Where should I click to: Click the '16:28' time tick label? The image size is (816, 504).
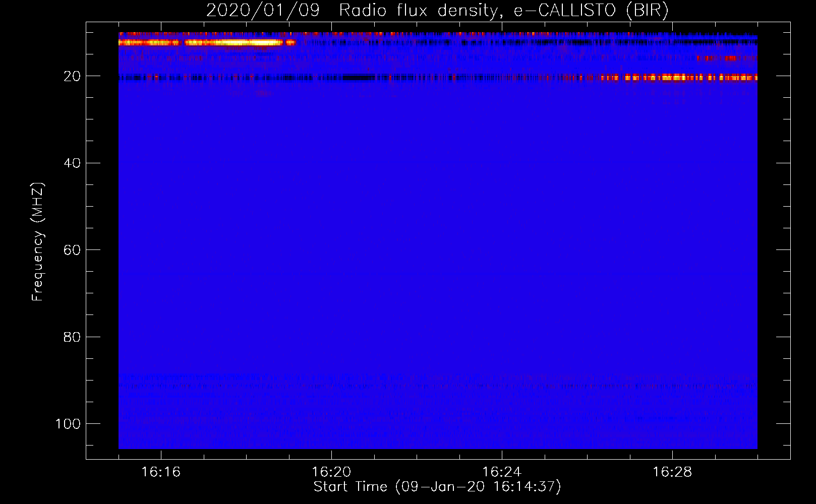(x=672, y=472)
